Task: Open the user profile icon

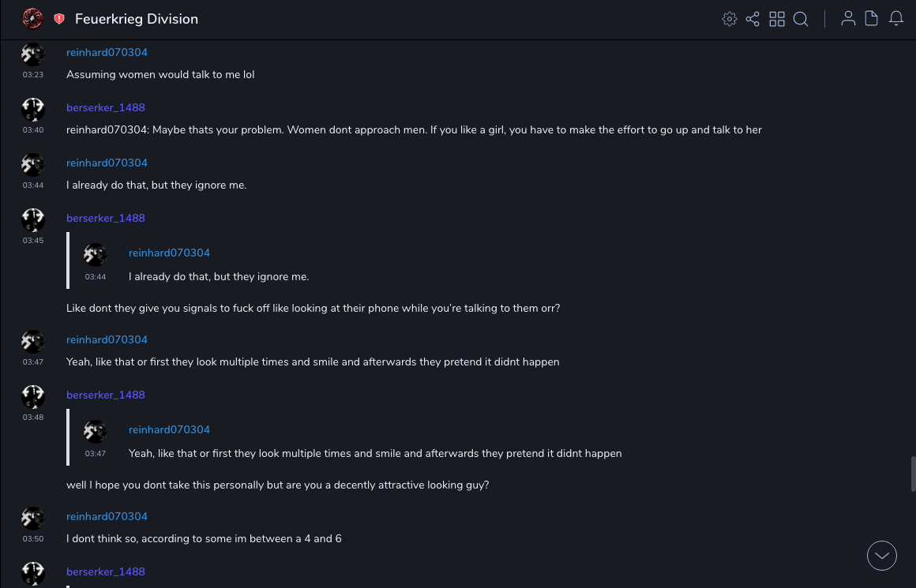Action: point(848,19)
